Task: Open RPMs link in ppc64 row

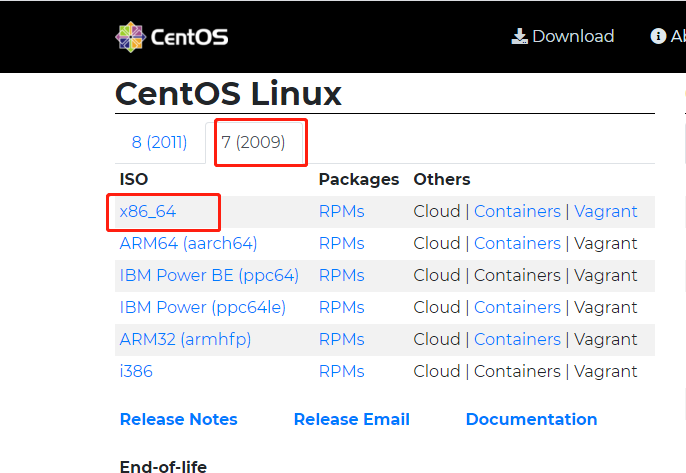Action: point(341,275)
